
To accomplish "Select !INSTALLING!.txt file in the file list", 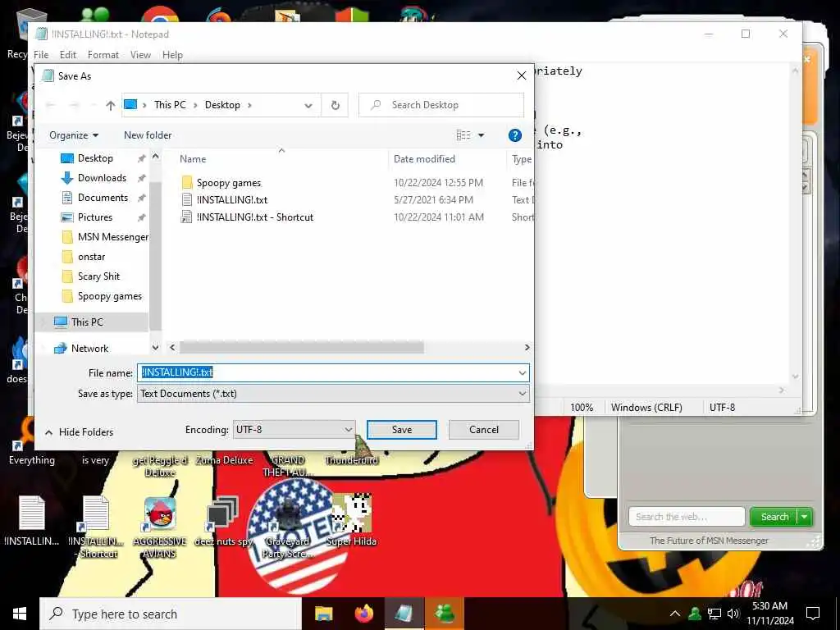I will click(231, 200).
